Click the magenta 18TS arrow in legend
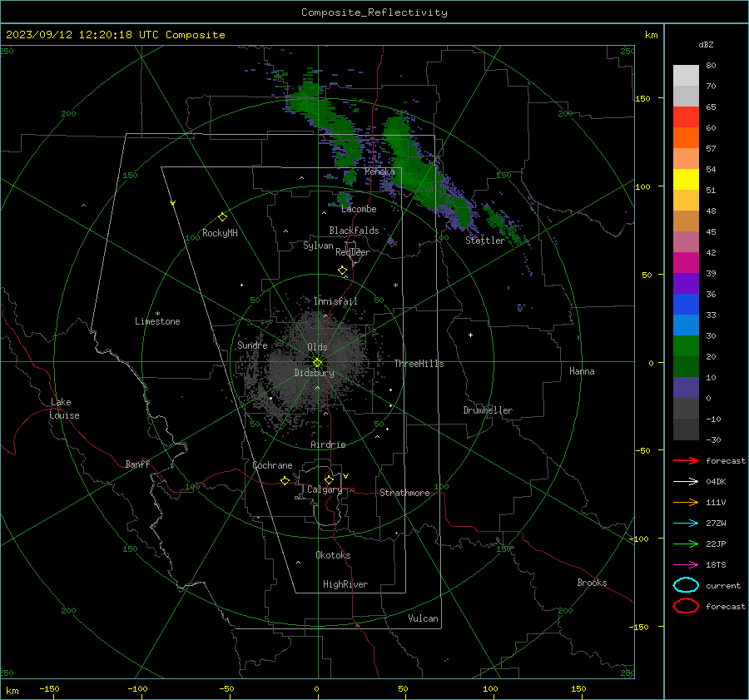 coord(686,565)
